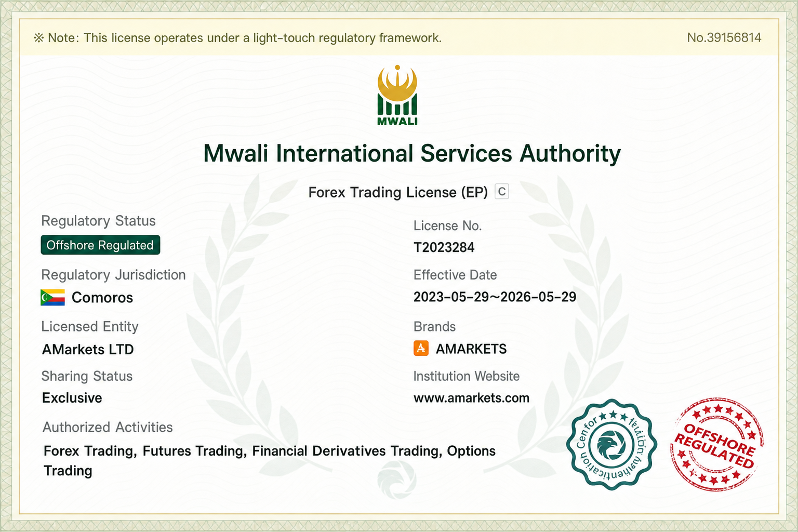Click the Comoros flag icon

(x=52, y=298)
